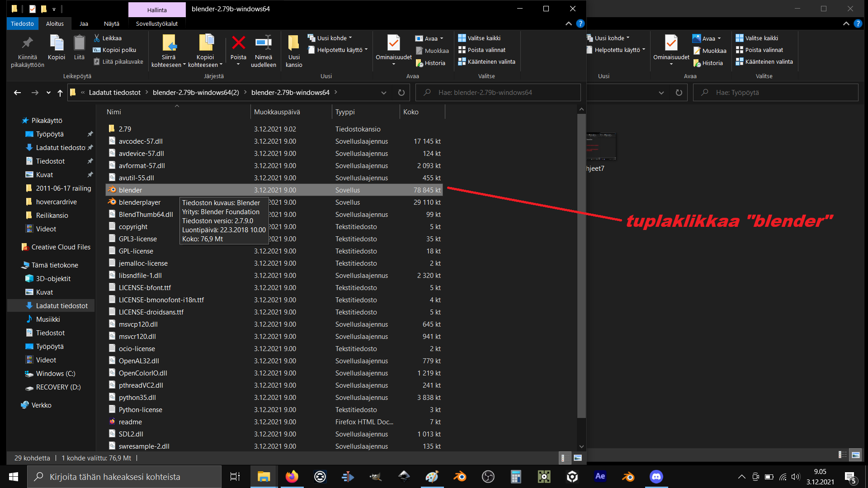Click the red Poista delete icon
Viewport: 868px width, 488px height.
coord(238,43)
